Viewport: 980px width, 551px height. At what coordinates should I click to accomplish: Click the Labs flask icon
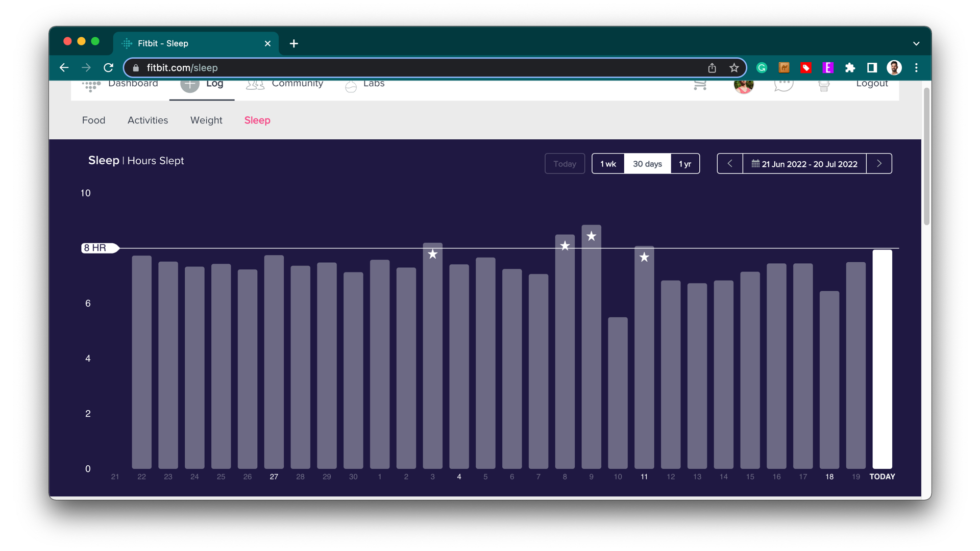point(351,87)
